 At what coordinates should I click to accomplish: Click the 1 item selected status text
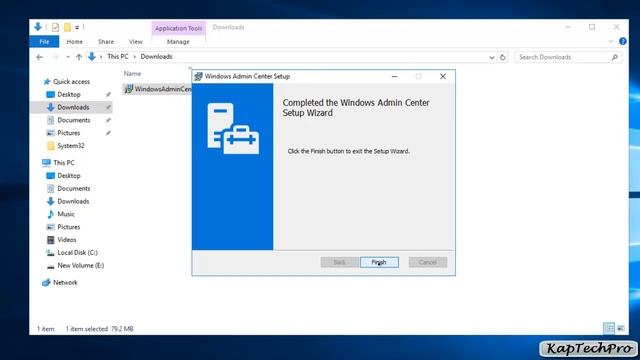87,329
